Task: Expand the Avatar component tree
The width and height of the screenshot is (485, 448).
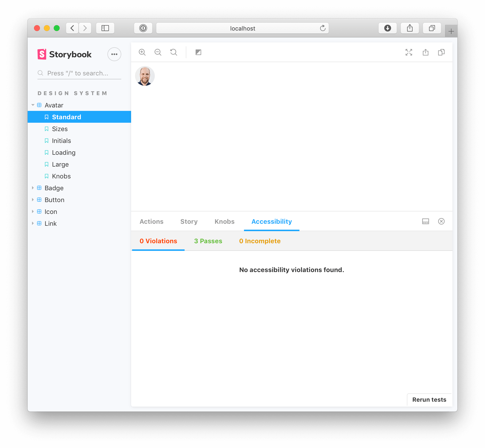Action: pyautogui.click(x=34, y=105)
